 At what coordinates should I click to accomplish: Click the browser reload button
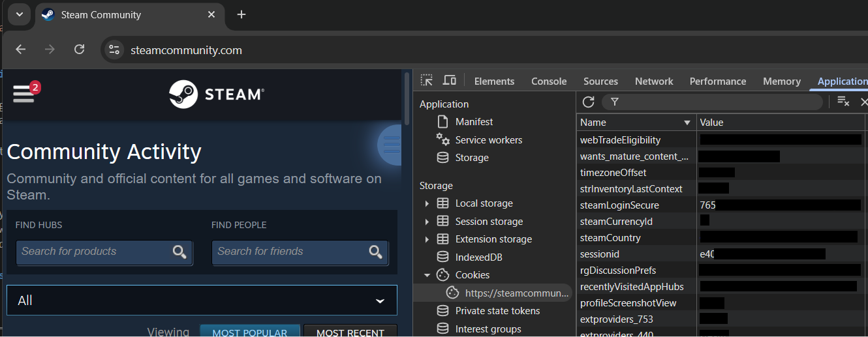(79, 50)
